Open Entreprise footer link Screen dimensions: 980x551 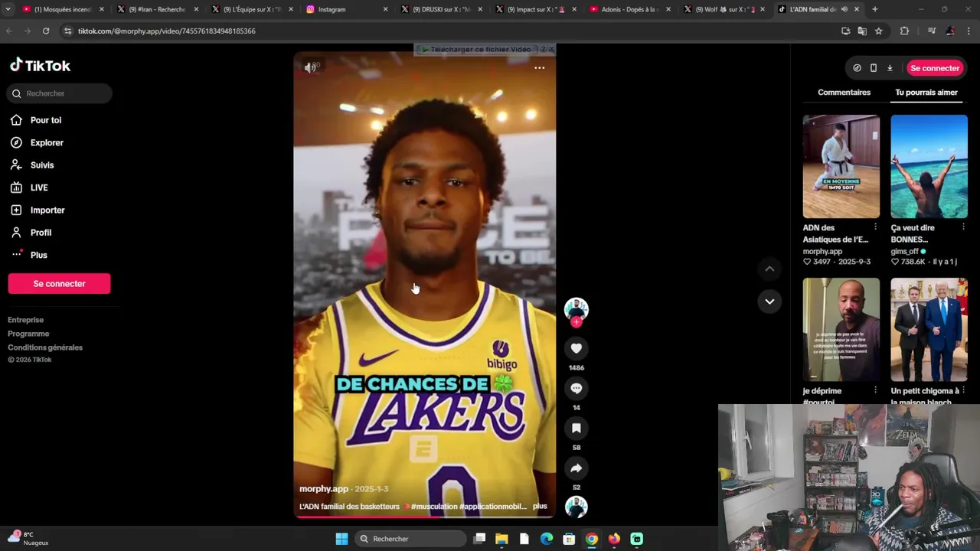coord(26,320)
